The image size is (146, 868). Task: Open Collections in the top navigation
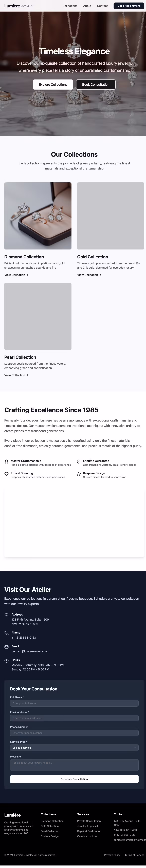[x=70, y=6]
